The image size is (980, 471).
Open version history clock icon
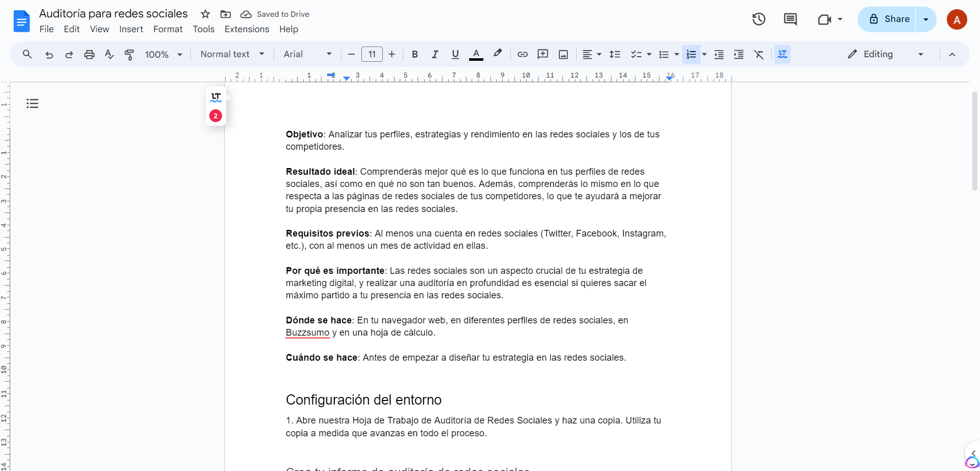758,19
